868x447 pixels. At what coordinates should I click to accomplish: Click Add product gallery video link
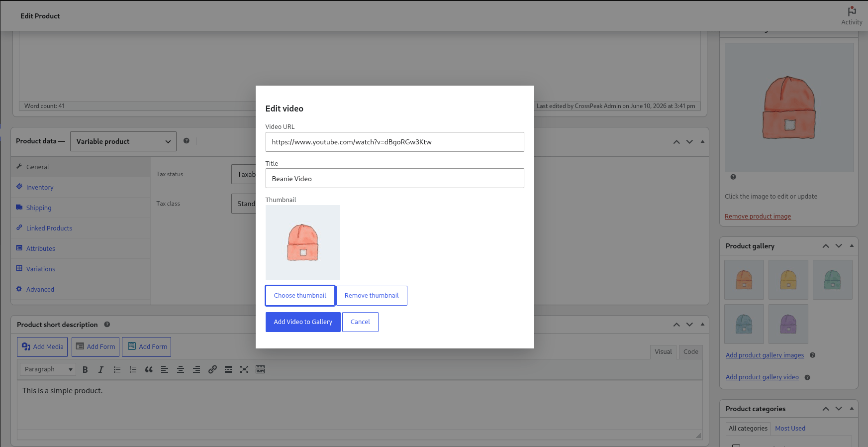(762, 377)
